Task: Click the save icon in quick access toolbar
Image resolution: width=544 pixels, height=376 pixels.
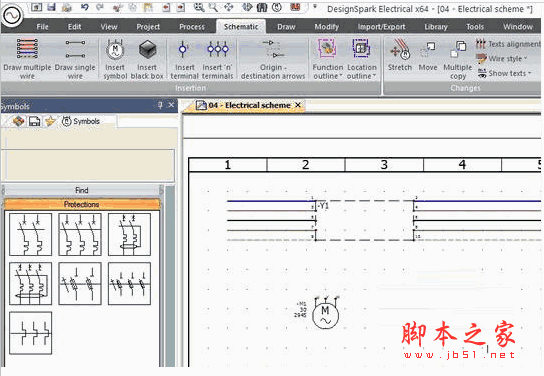Action: pyautogui.click(x=51, y=7)
